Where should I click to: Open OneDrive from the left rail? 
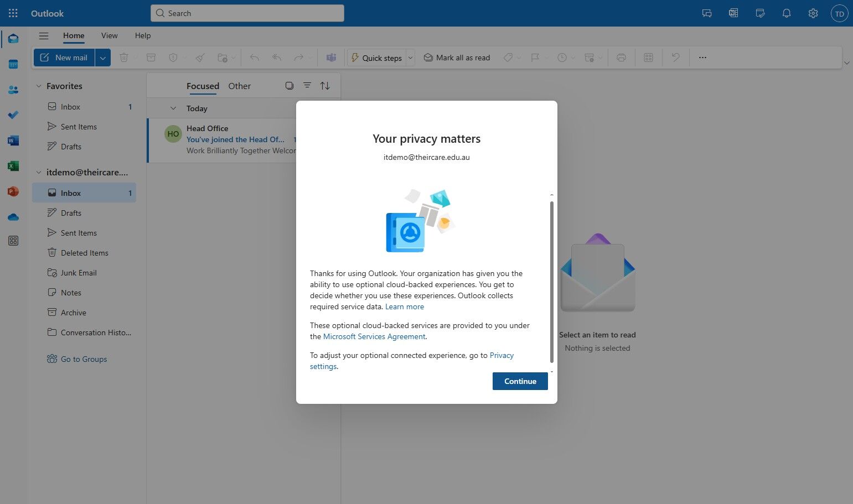coord(13,217)
